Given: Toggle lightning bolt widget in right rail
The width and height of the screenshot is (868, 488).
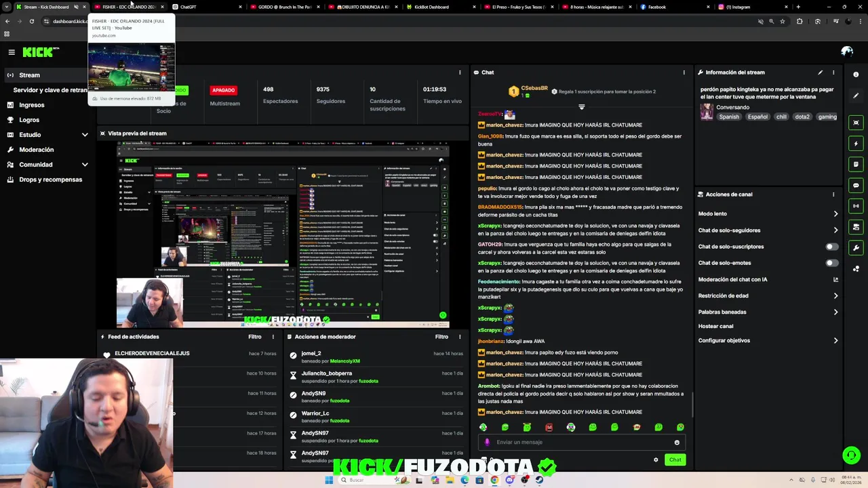Looking at the screenshot, I should point(856,144).
